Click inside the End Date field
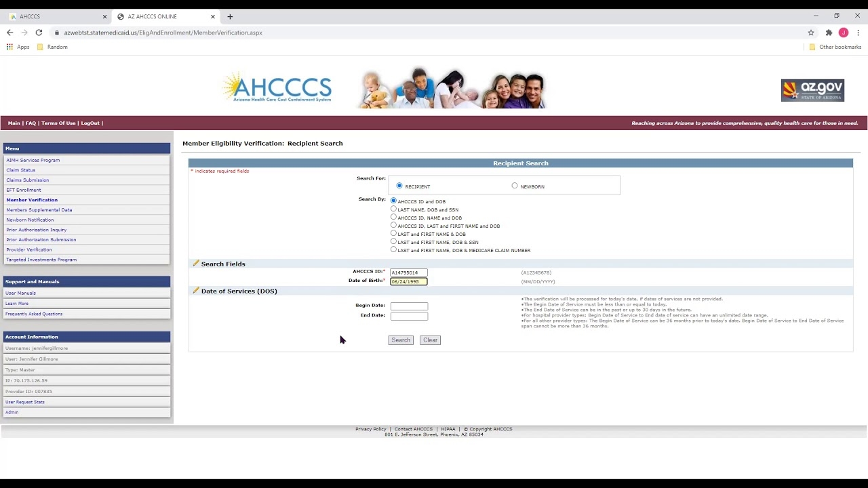 tap(408, 315)
